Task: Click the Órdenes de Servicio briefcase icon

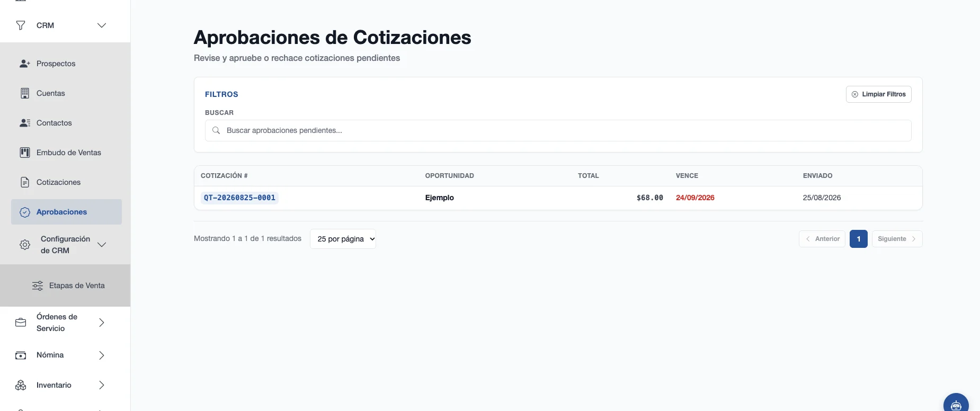Action: [21, 323]
